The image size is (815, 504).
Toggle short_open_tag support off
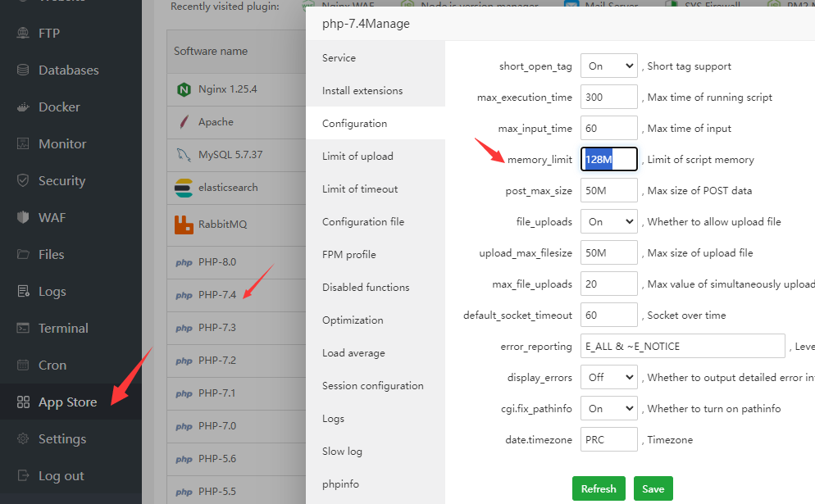pos(609,66)
